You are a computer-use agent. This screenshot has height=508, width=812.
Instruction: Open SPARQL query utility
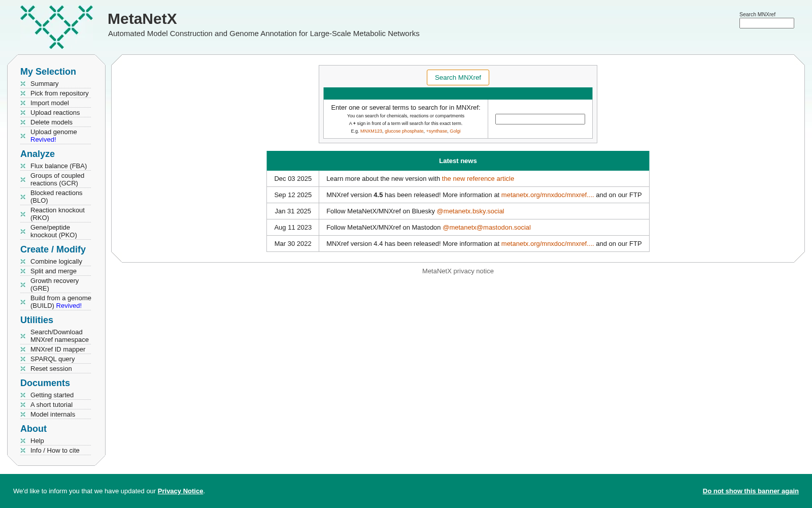tap(52, 359)
